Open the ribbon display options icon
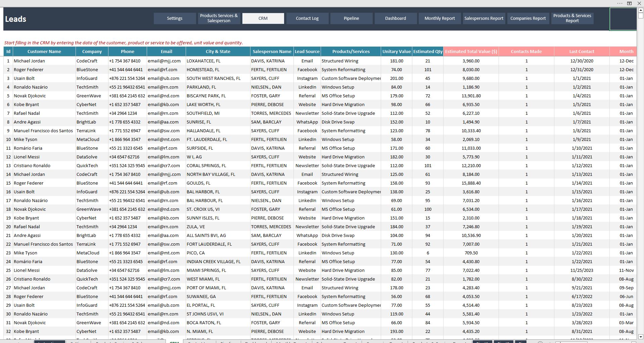This screenshot has height=343, width=644. click(x=629, y=3)
